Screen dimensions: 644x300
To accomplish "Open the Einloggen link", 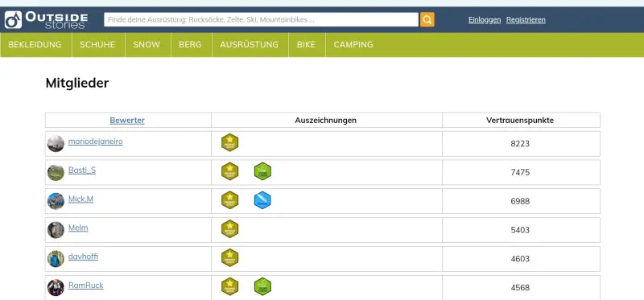I will point(485,19).
